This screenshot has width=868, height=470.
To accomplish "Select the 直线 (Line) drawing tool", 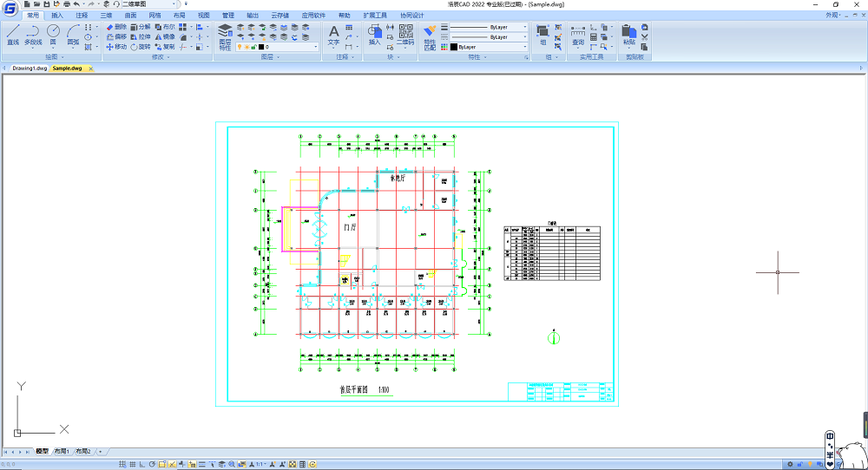I will coord(13,35).
